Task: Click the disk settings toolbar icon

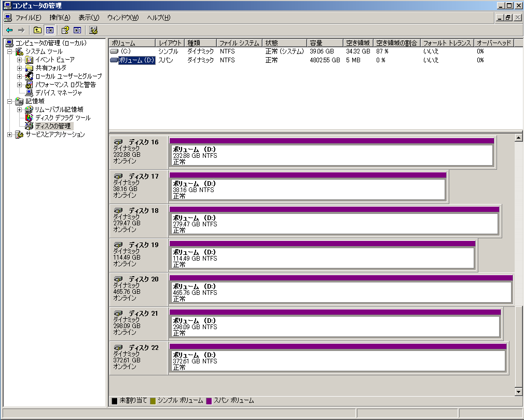Action: [x=93, y=30]
